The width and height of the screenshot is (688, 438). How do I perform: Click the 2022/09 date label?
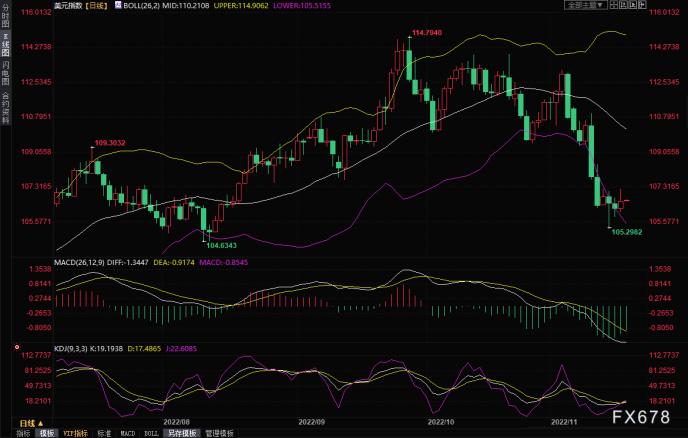pyautogui.click(x=312, y=422)
